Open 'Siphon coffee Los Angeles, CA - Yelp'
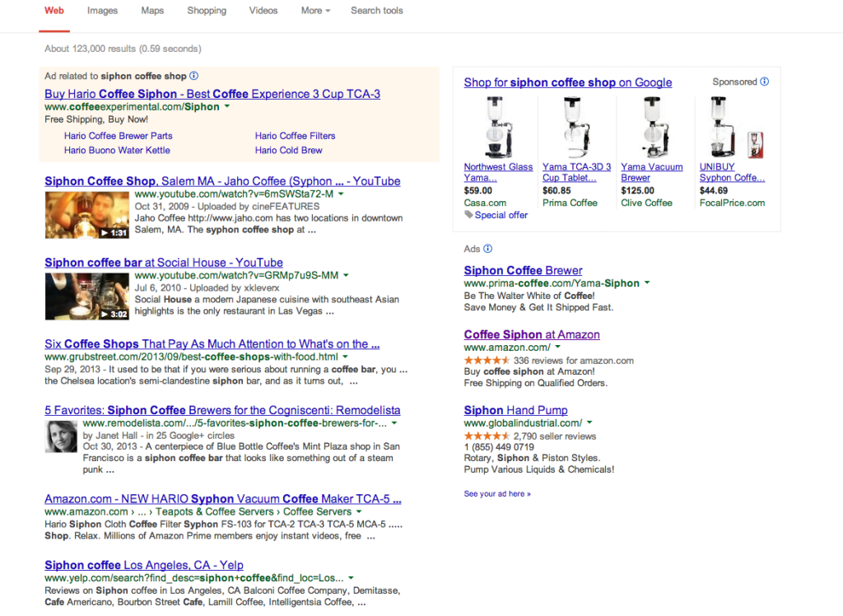 144,565
